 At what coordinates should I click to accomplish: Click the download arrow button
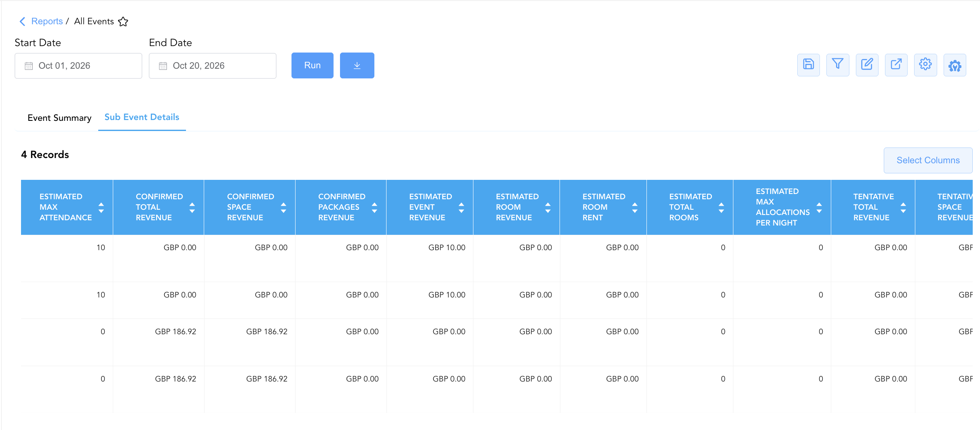tap(357, 65)
